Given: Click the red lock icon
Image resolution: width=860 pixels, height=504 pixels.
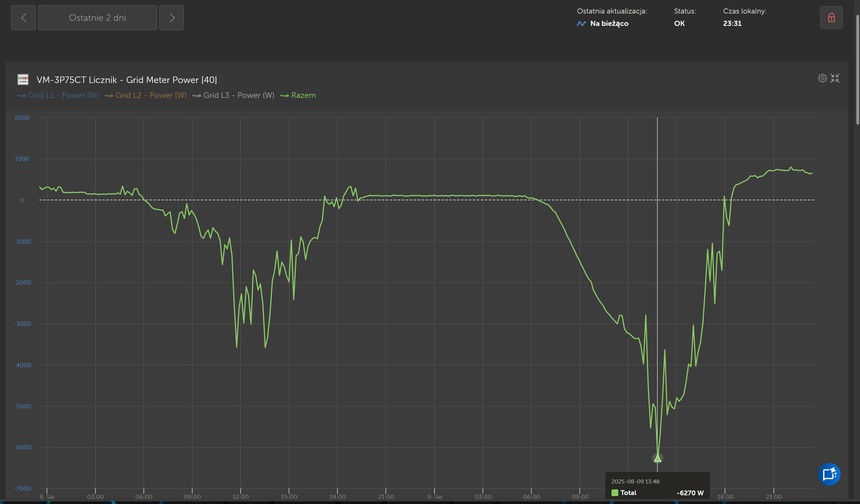Looking at the screenshot, I should point(831,17).
